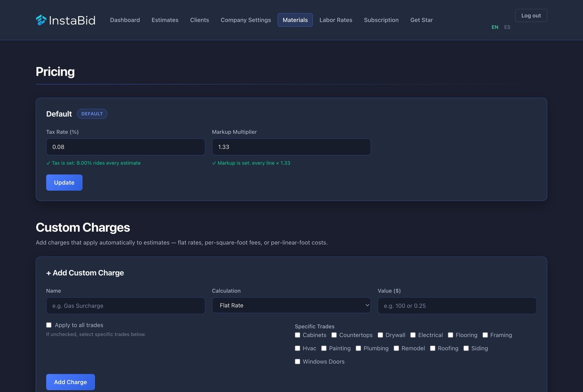Check the Siding trade checkbox
The image size is (583, 392).
pyautogui.click(x=466, y=348)
